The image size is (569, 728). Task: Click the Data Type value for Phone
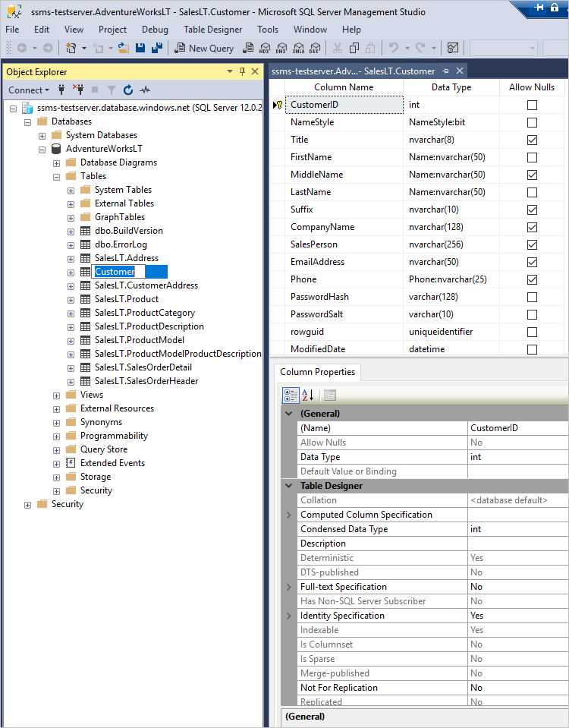451,279
